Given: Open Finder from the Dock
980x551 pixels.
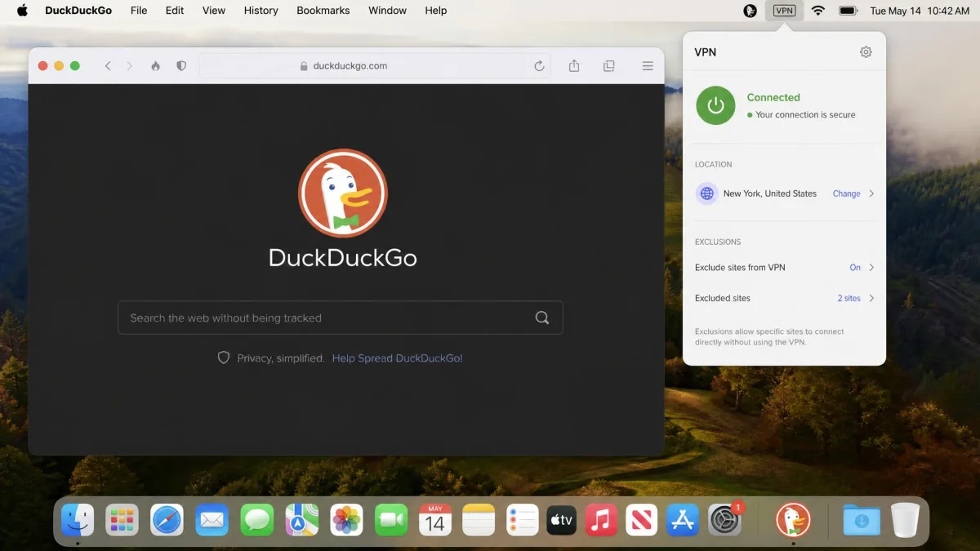Looking at the screenshot, I should [x=78, y=519].
